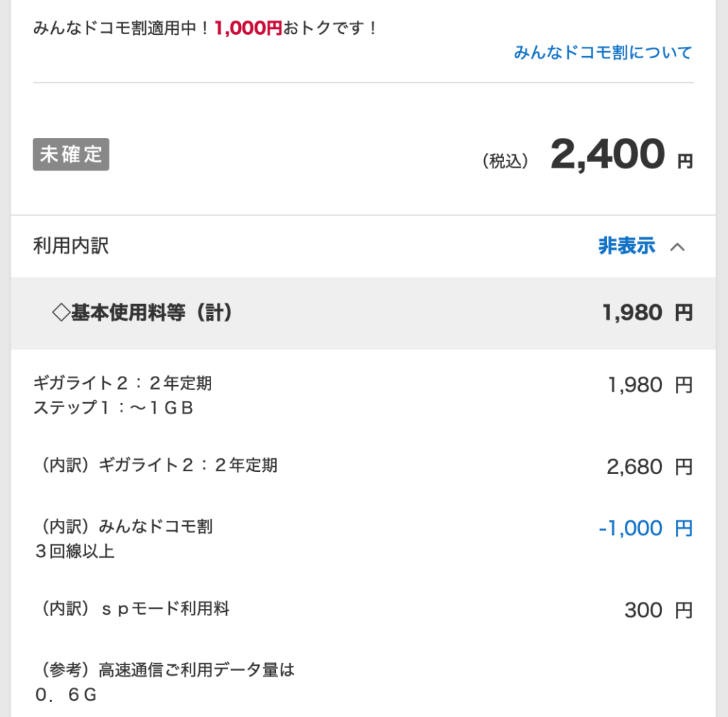Click the （税込） label
This screenshot has height=717, width=728.
click(505, 162)
